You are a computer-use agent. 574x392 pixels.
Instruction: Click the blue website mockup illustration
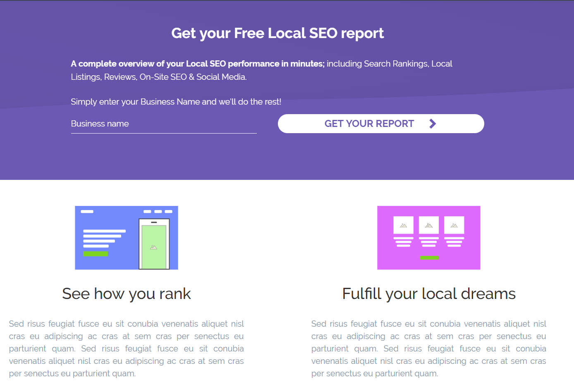[127, 238]
